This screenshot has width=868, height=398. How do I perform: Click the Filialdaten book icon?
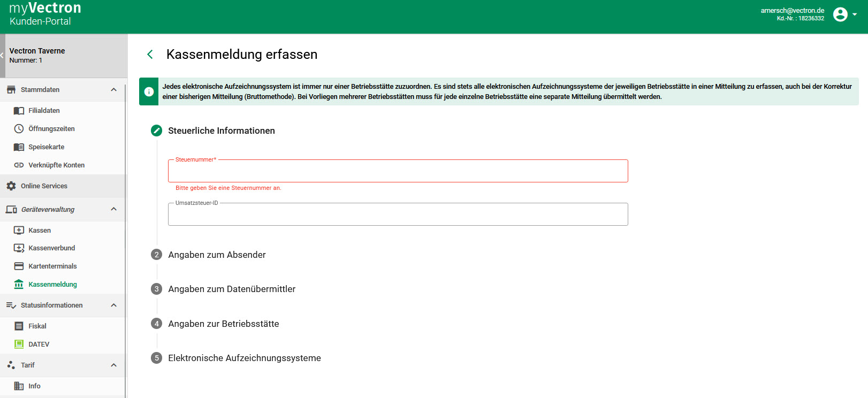(x=19, y=111)
